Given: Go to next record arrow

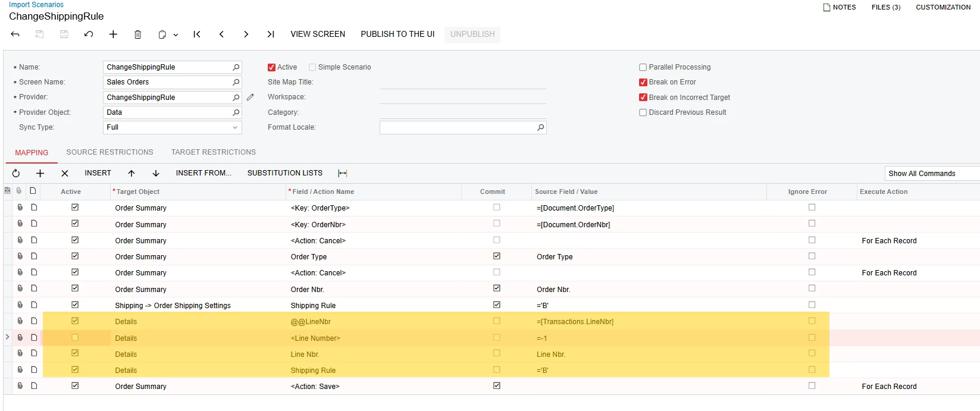Looking at the screenshot, I should click(246, 34).
